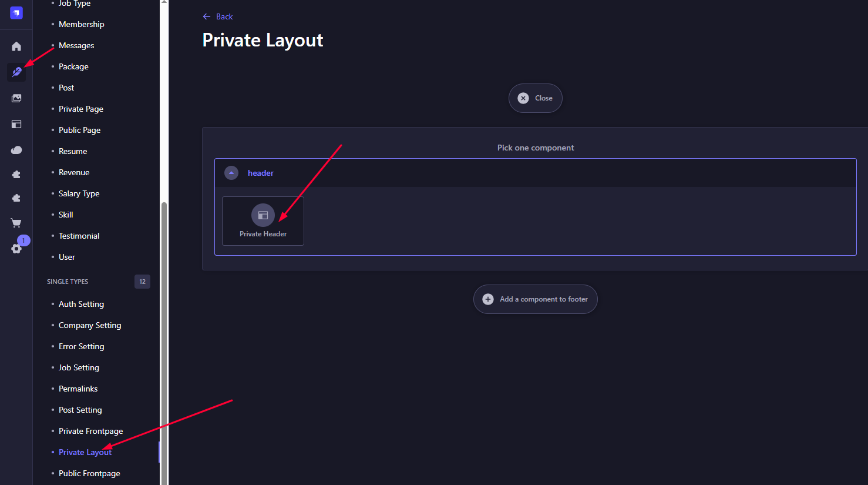The height and width of the screenshot is (485, 868).
Task: Select the Content Manager feather icon
Action: pyautogui.click(x=16, y=72)
